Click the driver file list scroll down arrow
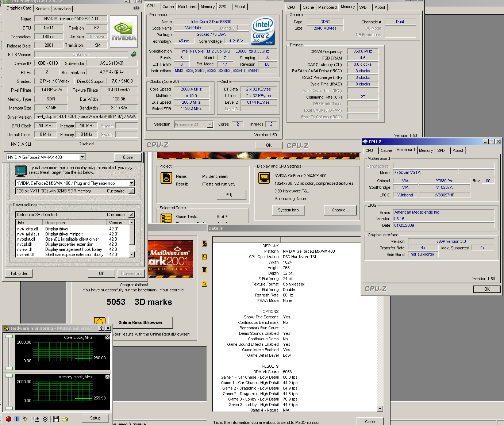 coord(132,254)
